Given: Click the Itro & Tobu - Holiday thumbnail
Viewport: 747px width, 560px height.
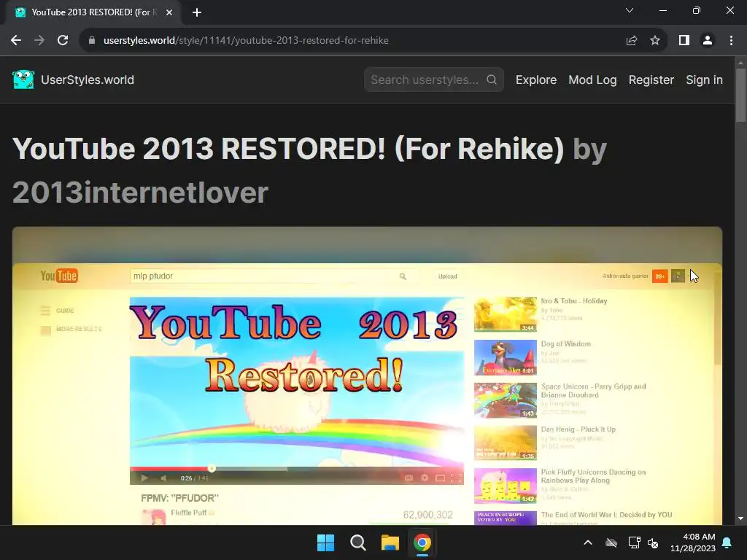Looking at the screenshot, I should [506, 314].
